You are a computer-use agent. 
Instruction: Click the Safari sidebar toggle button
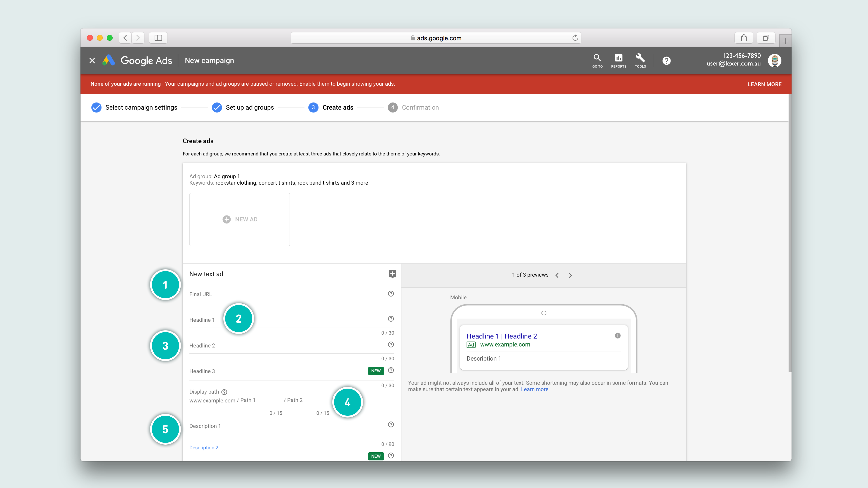158,38
